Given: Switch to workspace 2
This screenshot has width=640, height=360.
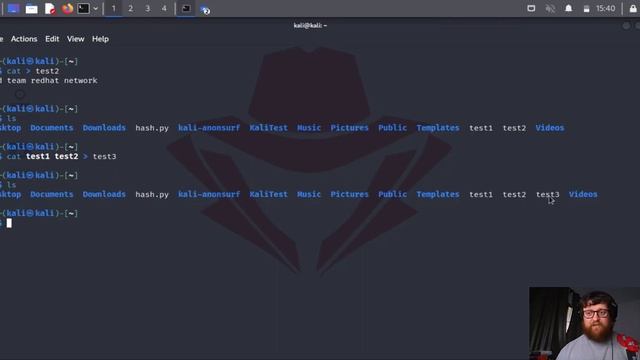Looking at the screenshot, I should pos(131,9).
